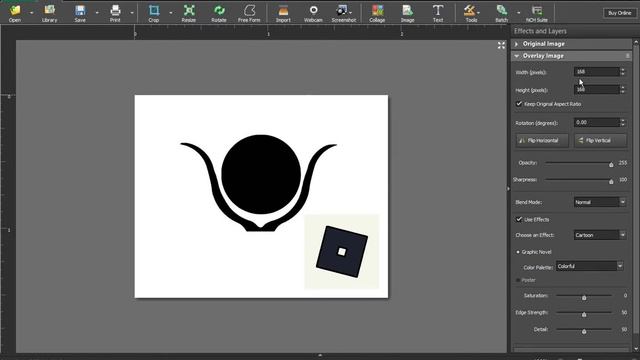Select the Text tool
The image size is (640, 360).
coord(438,13)
